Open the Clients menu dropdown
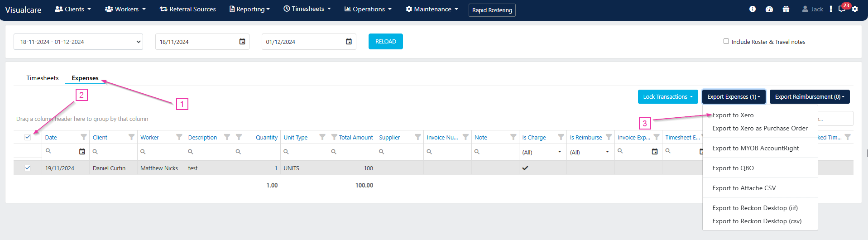The image size is (868, 240). point(73,9)
